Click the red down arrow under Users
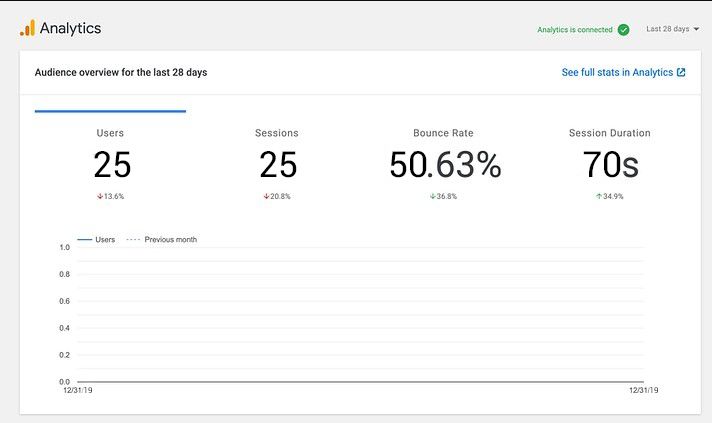The height and width of the screenshot is (423, 712). click(100, 196)
